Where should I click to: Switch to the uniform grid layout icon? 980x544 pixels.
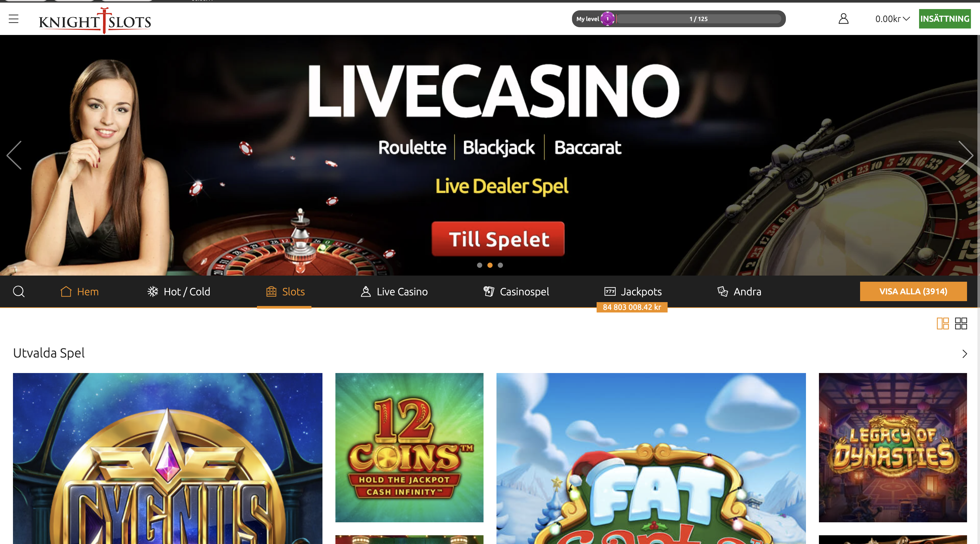[961, 323]
